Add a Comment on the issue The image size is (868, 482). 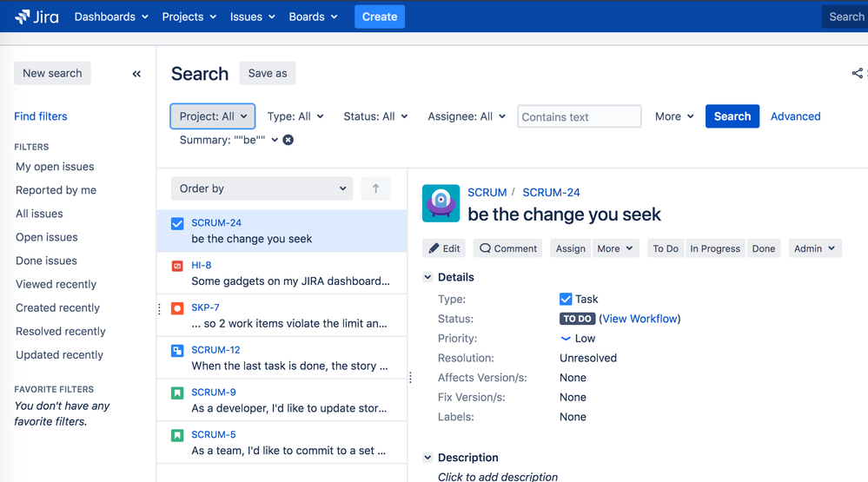507,248
